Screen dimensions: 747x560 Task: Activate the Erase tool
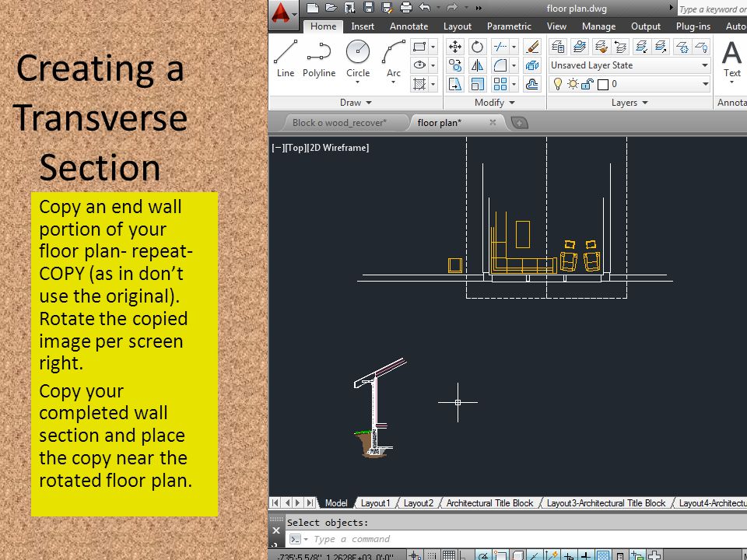pyautogui.click(x=531, y=47)
